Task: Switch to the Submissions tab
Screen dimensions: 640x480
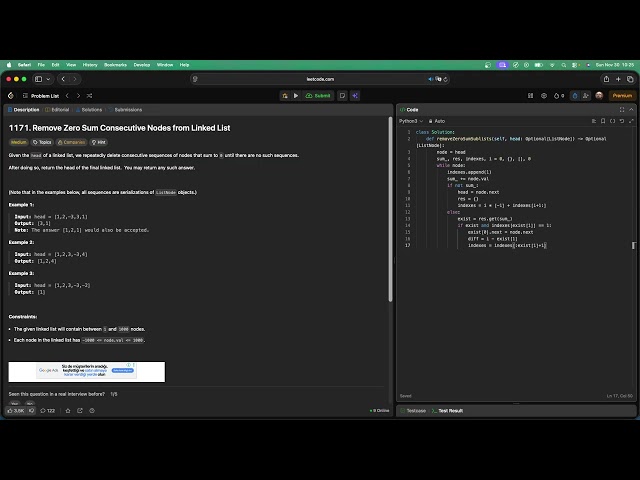Action: click(125, 110)
